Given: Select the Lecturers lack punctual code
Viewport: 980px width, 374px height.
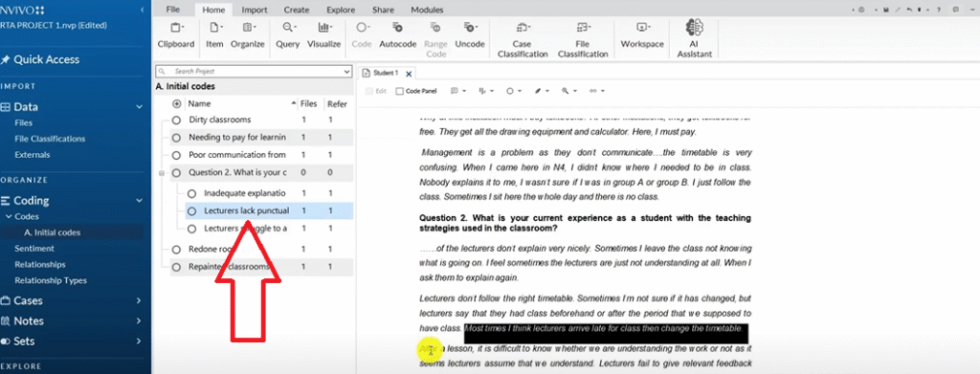Looking at the screenshot, I should [x=246, y=211].
